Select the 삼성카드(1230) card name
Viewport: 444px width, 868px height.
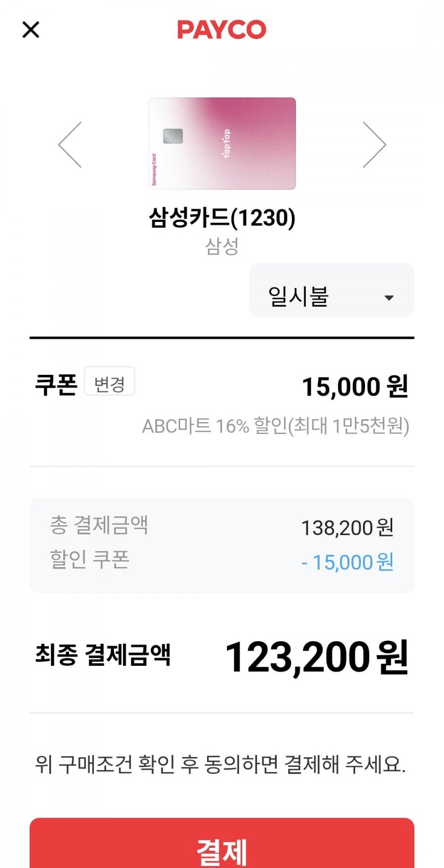[x=222, y=217]
